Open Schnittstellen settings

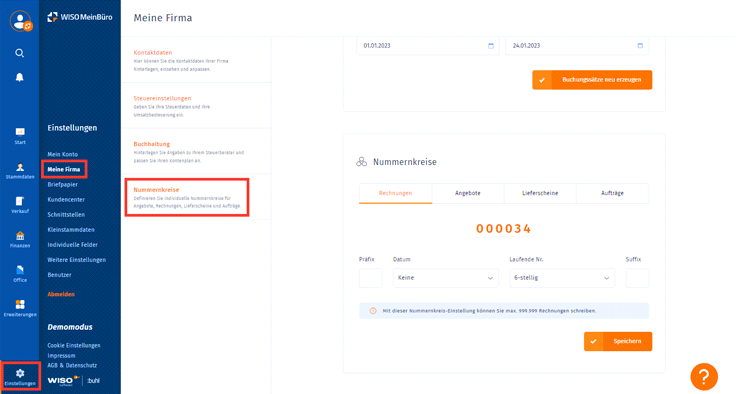(66, 215)
